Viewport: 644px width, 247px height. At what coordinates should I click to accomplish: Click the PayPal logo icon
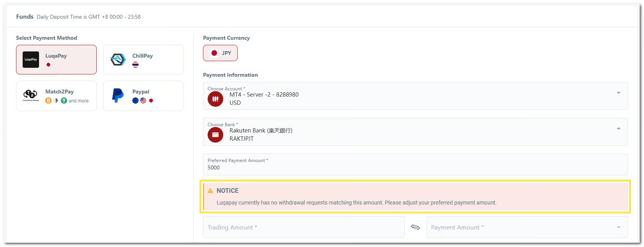tap(117, 95)
